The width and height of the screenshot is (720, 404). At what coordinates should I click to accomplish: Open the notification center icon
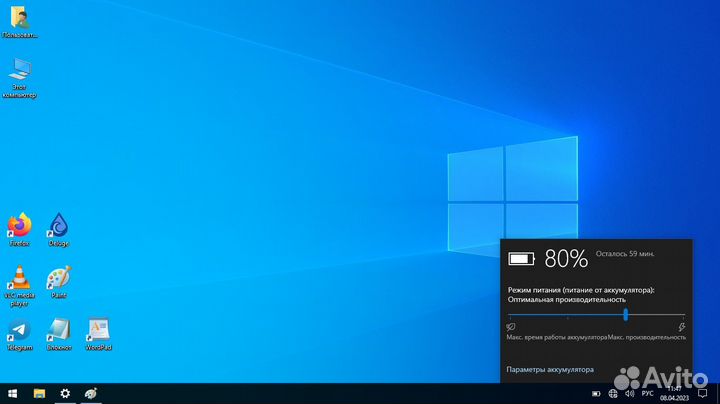pos(703,393)
